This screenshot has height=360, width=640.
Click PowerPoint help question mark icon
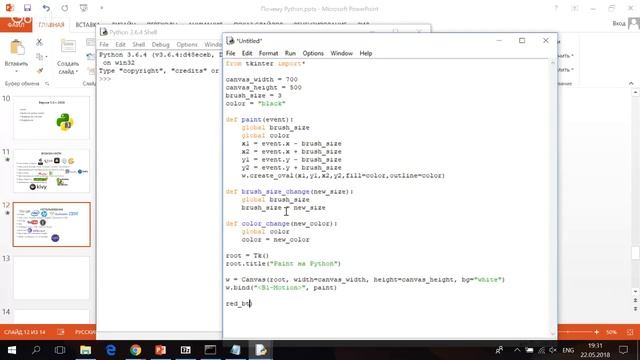coord(556,8)
